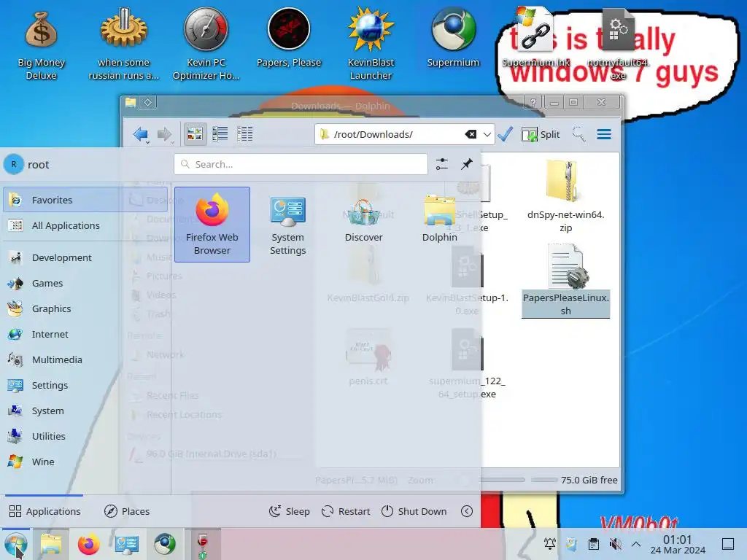
Task: Click Show Desktop button on taskbar
Action: [728, 543]
